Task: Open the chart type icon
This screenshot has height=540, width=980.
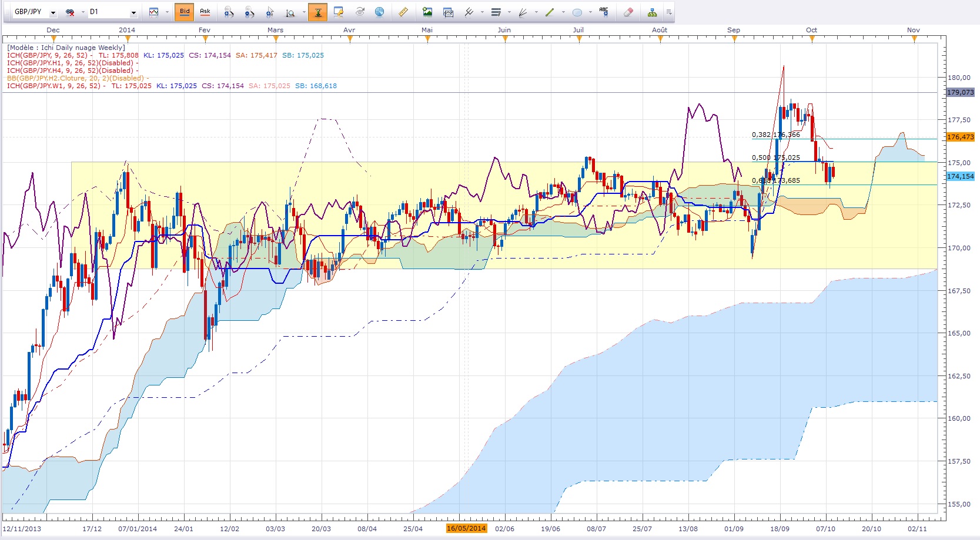Action: (x=154, y=12)
